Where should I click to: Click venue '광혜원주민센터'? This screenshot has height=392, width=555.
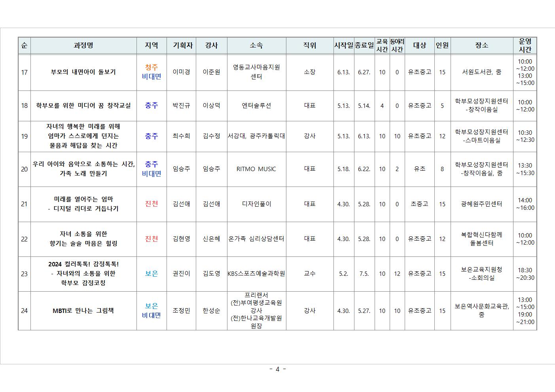point(482,204)
